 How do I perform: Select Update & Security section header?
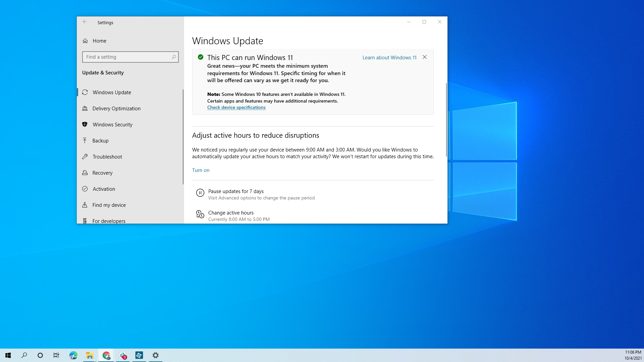(103, 72)
